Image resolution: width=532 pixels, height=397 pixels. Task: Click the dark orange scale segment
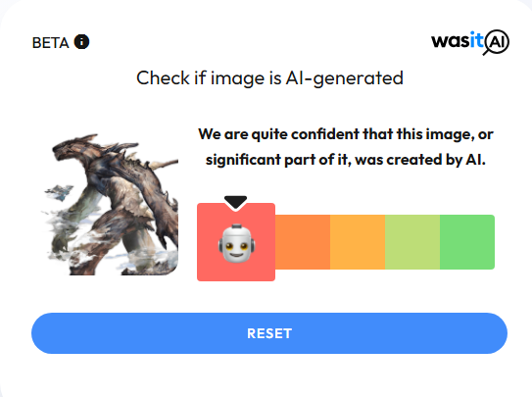[303, 242]
